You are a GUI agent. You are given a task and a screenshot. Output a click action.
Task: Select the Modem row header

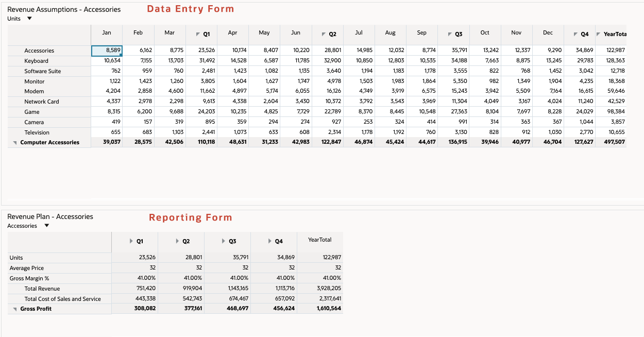click(x=49, y=91)
